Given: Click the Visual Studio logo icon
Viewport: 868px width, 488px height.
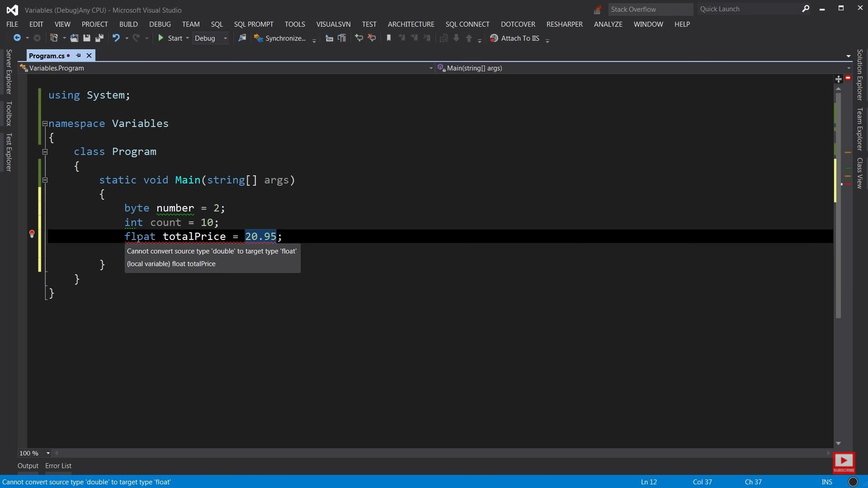Looking at the screenshot, I should click(12, 10).
